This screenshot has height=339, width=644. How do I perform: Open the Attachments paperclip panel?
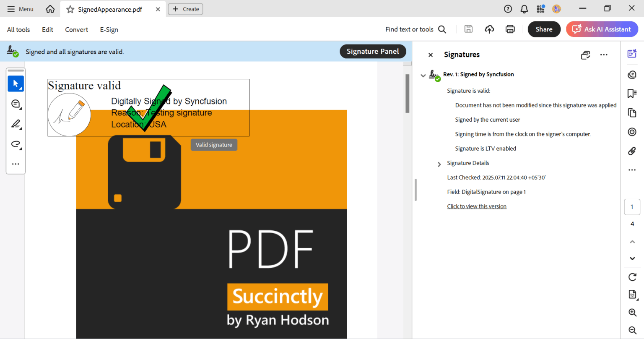(632, 151)
